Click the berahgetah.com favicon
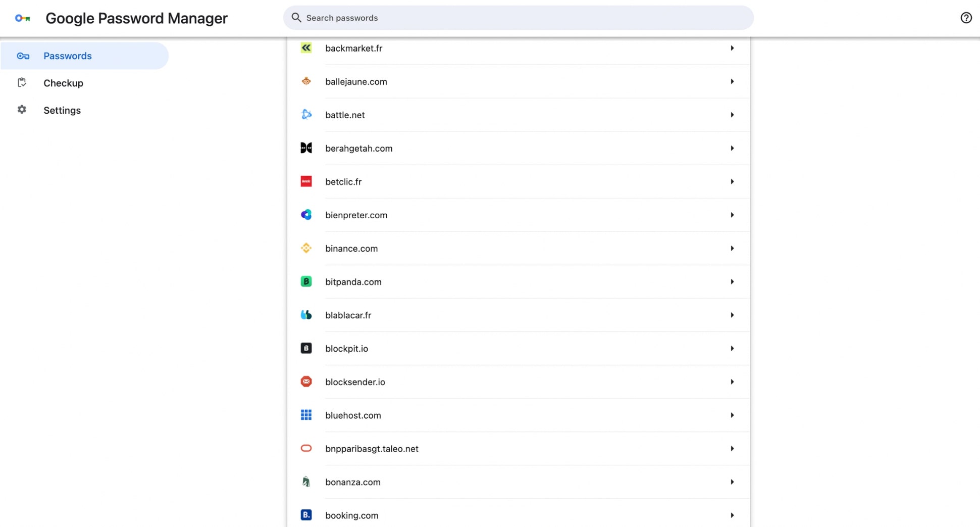This screenshot has width=980, height=527. 306,148
